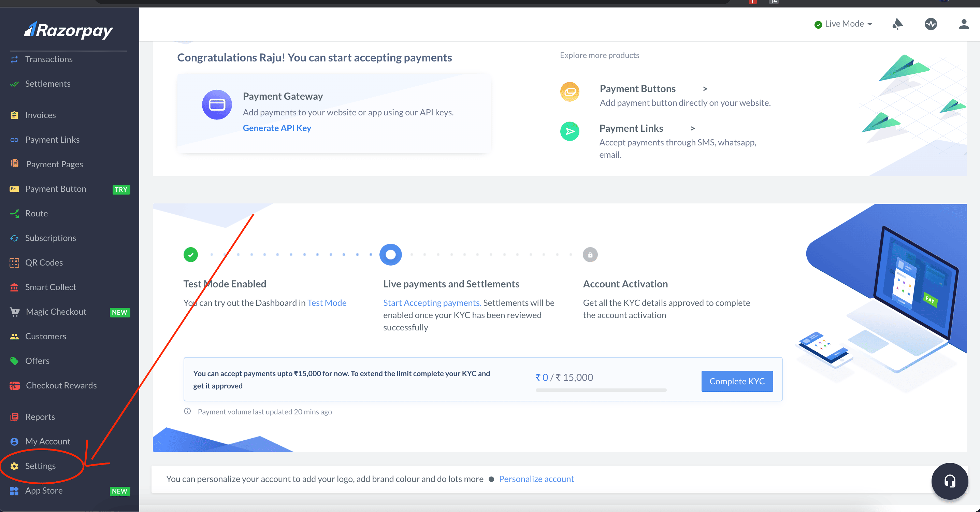
Task: Expand Payment Buttons chevron arrow
Action: click(x=705, y=89)
